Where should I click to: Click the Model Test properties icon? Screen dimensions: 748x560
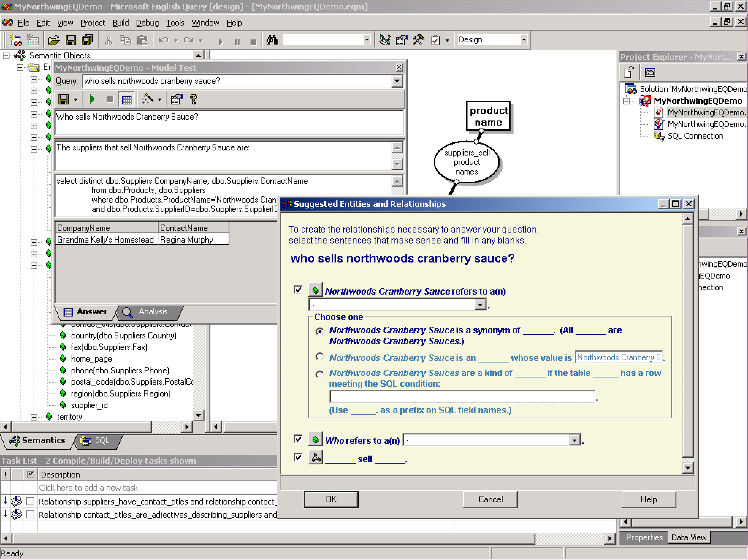tap(176, 99)
